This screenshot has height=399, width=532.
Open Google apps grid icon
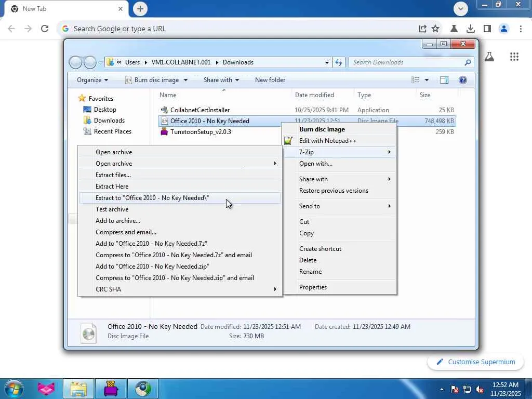514,57
